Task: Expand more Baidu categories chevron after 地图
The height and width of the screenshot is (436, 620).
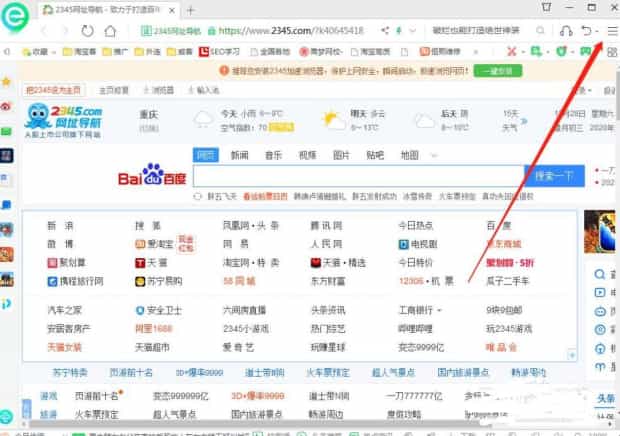Action: tap(434, 155)
